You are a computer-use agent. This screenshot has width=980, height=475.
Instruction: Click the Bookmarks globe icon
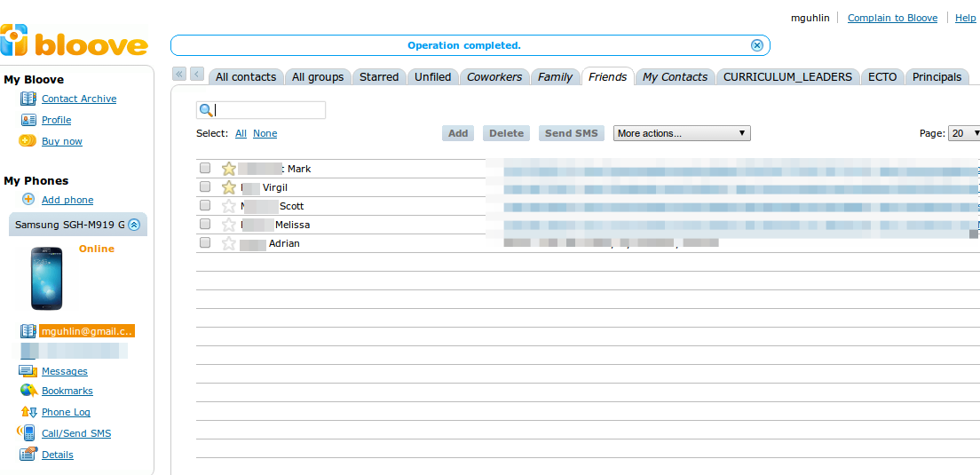(28, 391)
